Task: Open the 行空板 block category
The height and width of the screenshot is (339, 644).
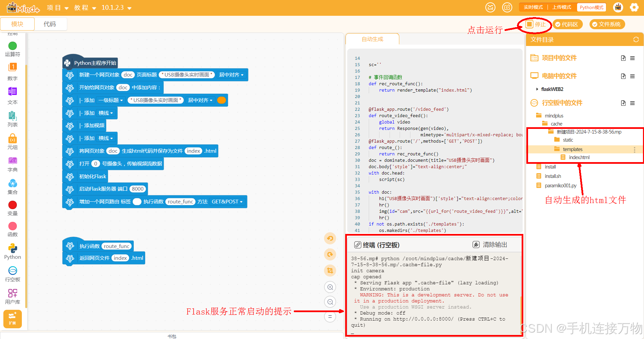Action: pos(12,274)
